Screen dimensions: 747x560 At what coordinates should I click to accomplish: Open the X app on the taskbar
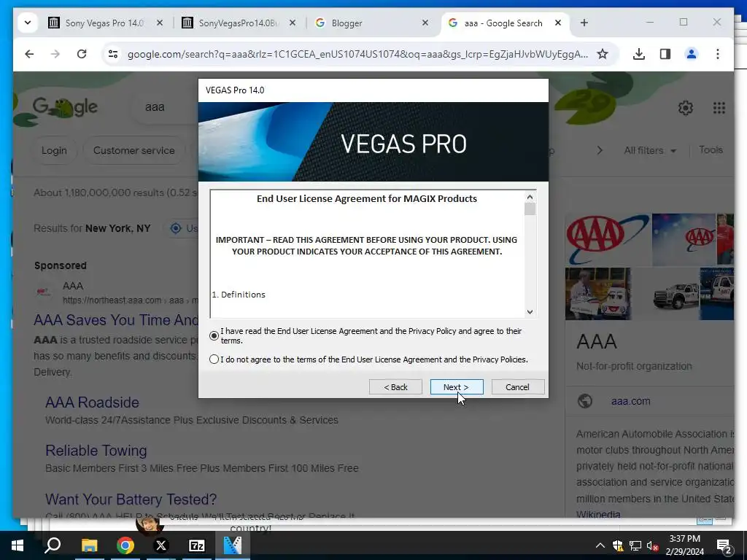161,545
